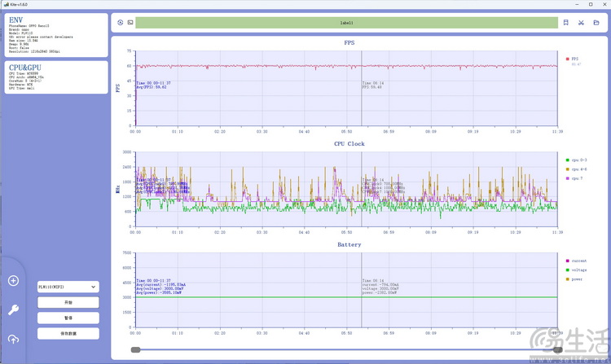Toggle cpu 7 series in the legend
This screenshot has width=611, height=364.
[574, 178]
